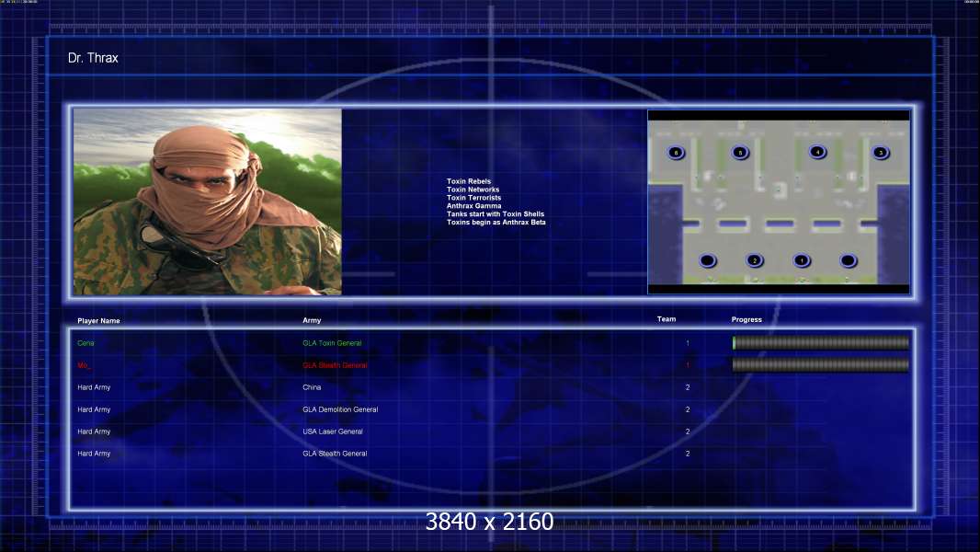Click Toxin Networks bonus text
The width and height of the screenshot is (980, 552).
[473, 190]
